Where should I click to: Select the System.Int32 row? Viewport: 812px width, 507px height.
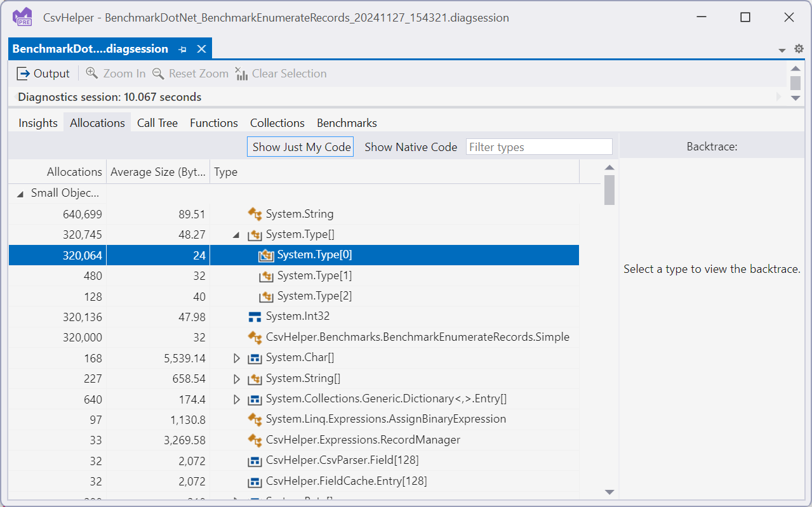(294, 317)
